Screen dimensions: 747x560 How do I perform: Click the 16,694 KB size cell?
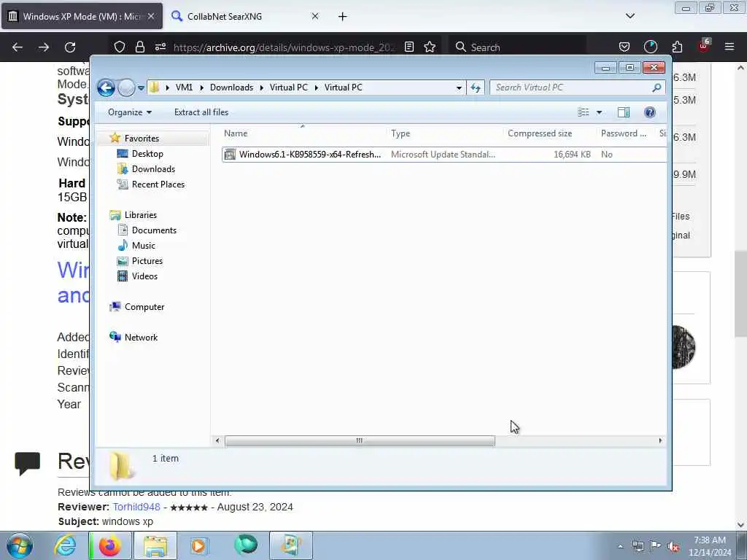click(x=572, y=155)
